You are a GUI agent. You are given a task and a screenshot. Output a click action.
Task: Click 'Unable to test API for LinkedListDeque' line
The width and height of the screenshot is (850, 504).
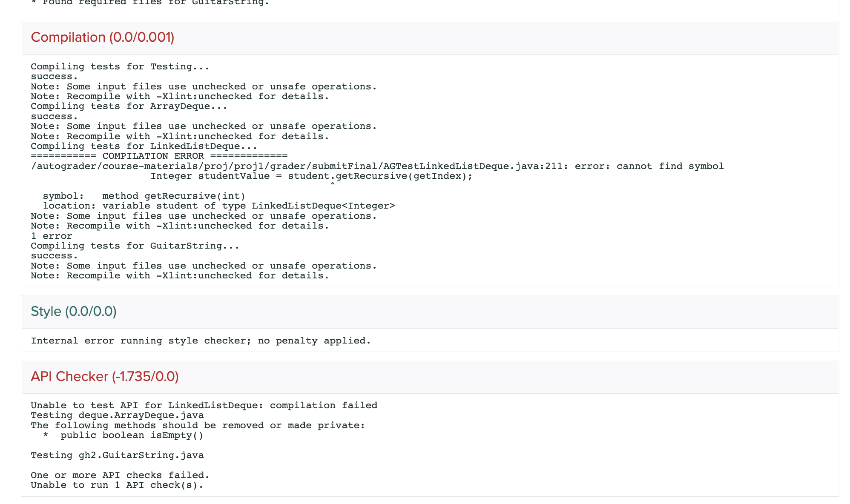pos(204,406)
